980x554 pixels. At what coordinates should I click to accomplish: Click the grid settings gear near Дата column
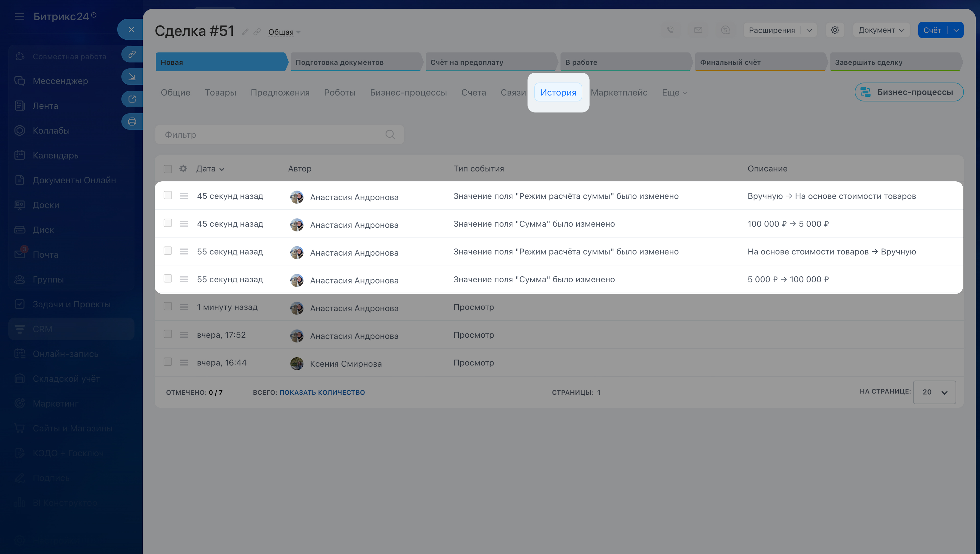click(183, 169)
